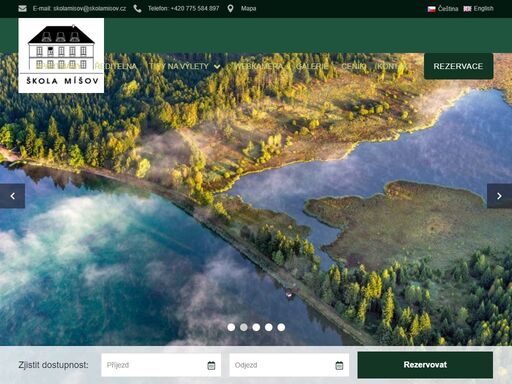Switch language to English

point(478,9)
